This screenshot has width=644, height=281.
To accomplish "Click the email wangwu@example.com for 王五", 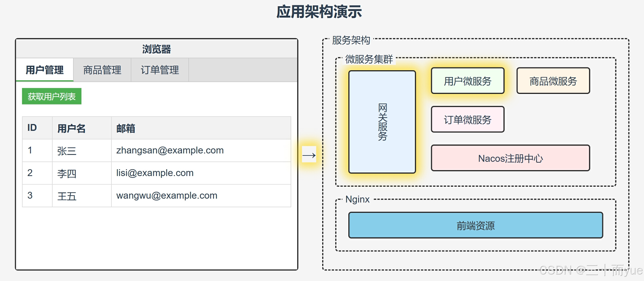I will click(x=166, y=195).
